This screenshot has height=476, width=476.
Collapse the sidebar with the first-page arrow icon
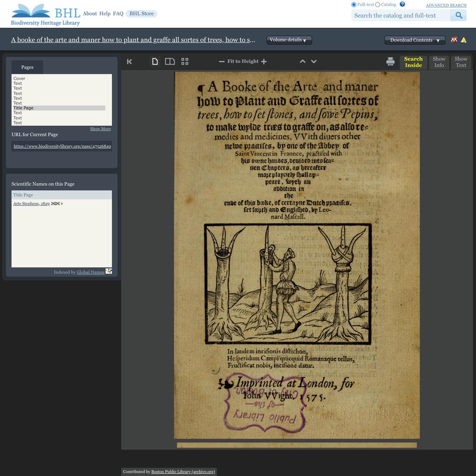[x=129, y=61]
